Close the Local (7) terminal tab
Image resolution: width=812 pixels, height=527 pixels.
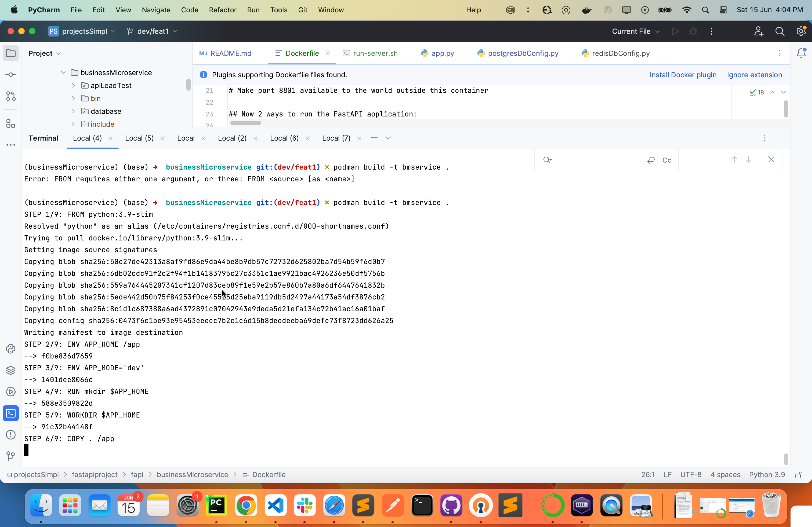point(359,138)
